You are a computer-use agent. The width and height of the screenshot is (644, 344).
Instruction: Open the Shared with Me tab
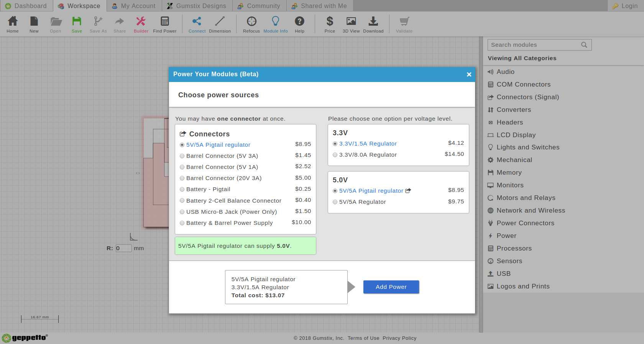click(319, 6)
